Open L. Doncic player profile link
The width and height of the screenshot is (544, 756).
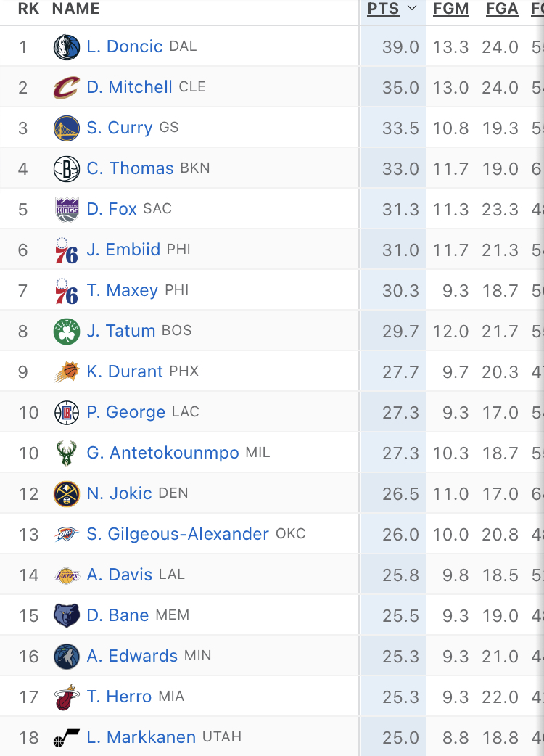[x=124, y=46]
